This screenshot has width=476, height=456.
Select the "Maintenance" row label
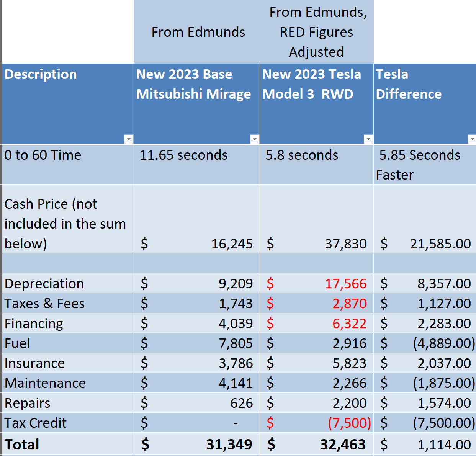coord(45,383)
